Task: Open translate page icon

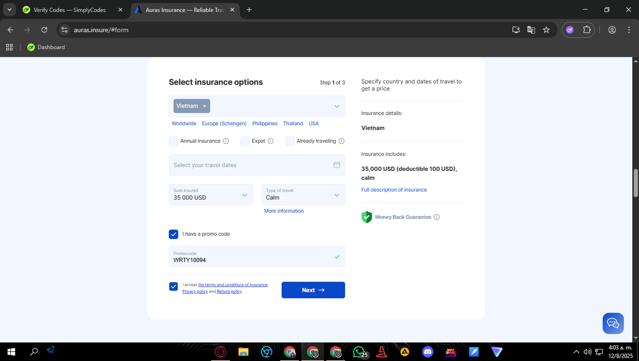Action: tap(531, 30)
